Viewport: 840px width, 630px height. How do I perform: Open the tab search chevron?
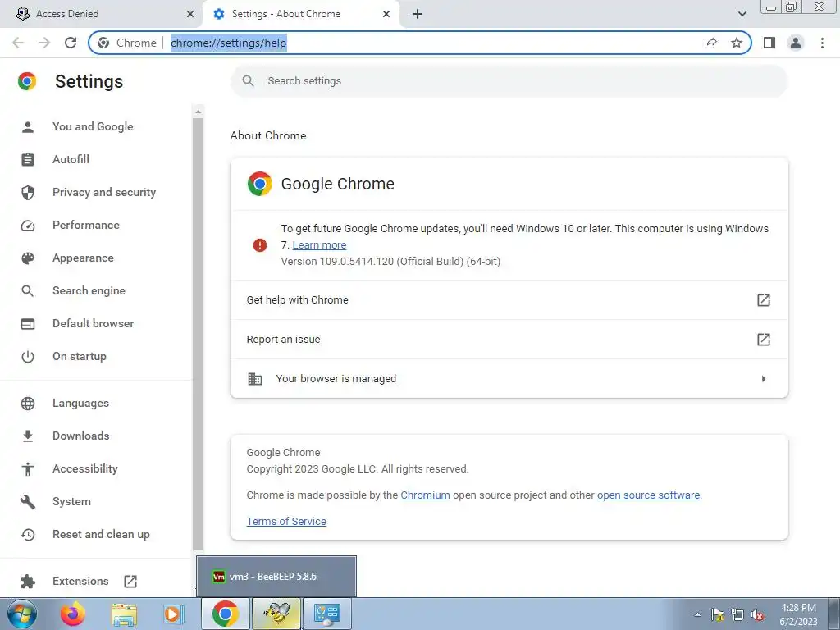(x=742, y=14)
